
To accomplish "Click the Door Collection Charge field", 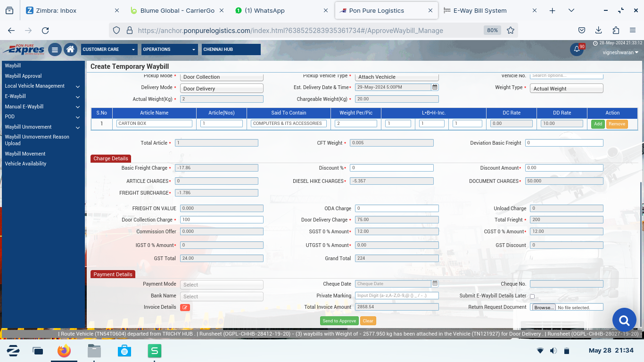I will click(222, 220).
